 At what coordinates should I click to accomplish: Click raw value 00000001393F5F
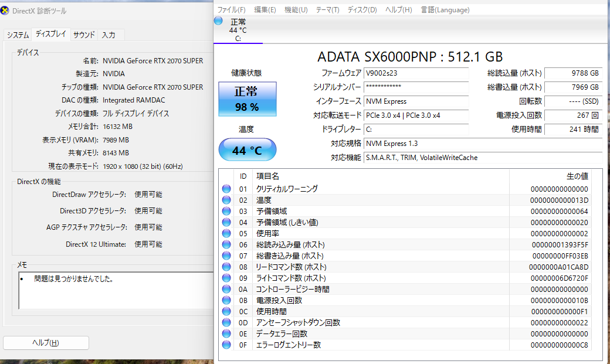[560, 244]
